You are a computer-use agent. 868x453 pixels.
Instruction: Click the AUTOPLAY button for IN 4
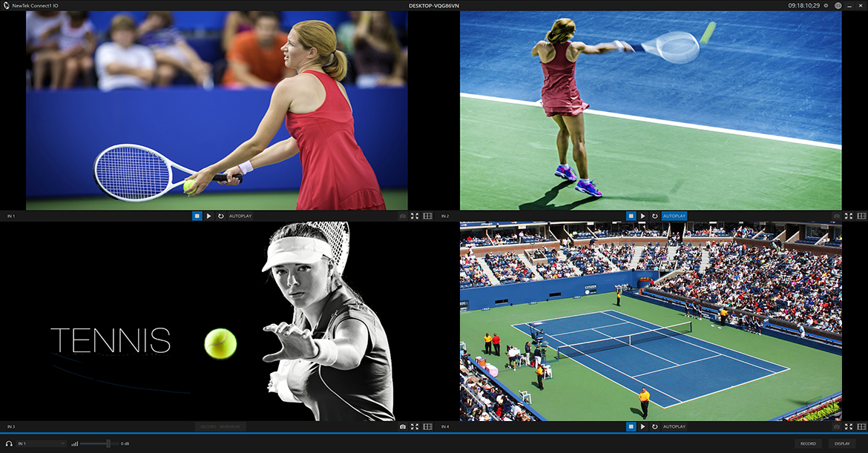(674, 427)
